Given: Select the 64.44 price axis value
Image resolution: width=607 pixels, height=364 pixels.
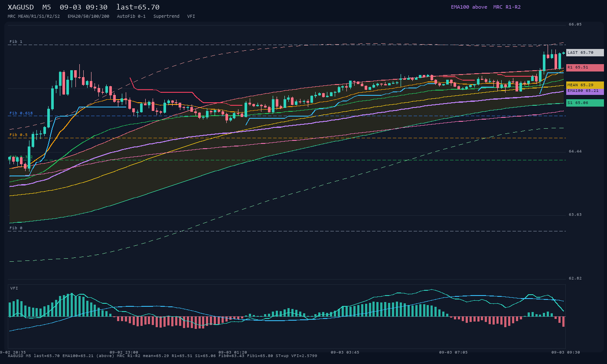Looking at the screenshot, I should tap(575, 152).
